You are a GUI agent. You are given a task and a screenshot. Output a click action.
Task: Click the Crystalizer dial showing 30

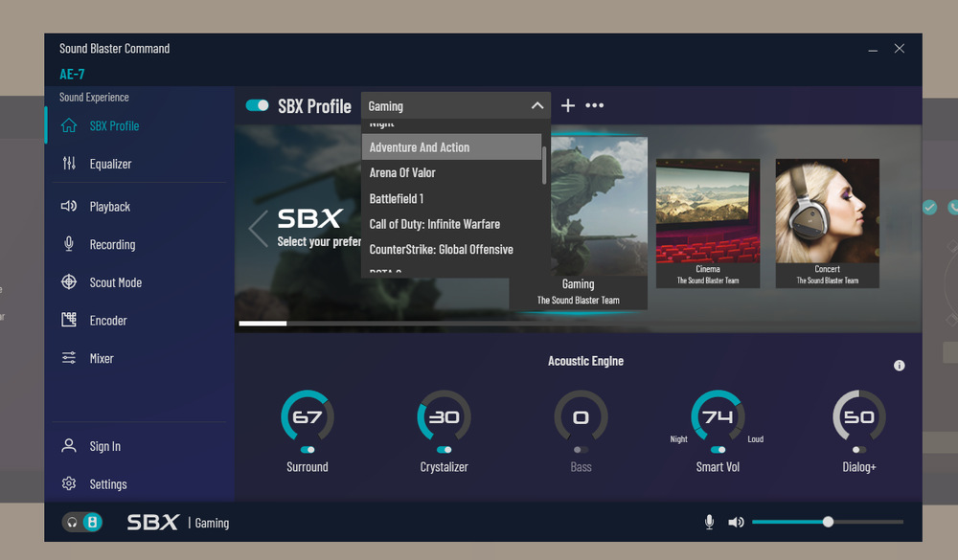445,416
